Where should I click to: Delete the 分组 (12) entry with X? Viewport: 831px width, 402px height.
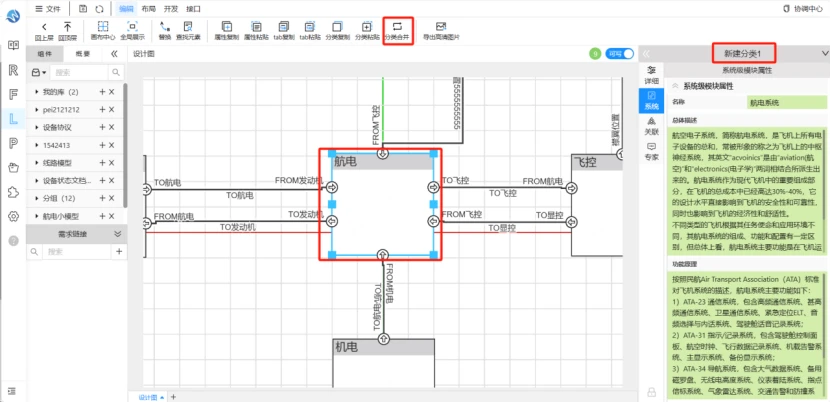pyautogui.click(x=112, y=199)
